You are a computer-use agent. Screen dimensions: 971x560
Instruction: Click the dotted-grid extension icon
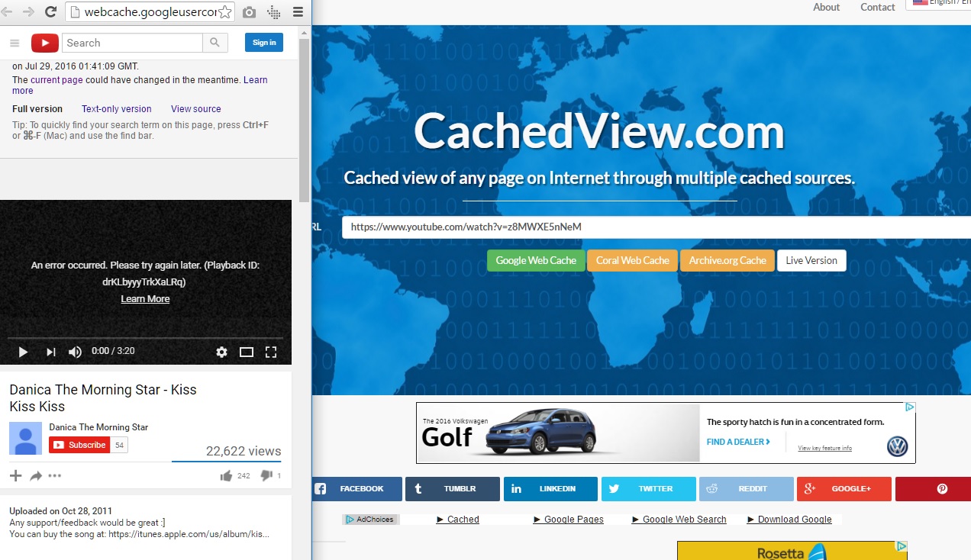273,12
